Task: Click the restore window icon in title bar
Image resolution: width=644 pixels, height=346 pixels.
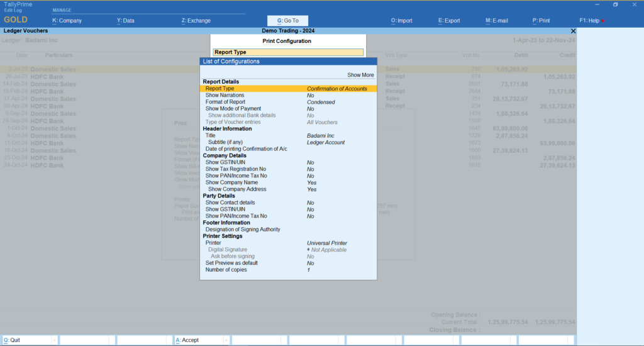Action: (x=615, y=5)
